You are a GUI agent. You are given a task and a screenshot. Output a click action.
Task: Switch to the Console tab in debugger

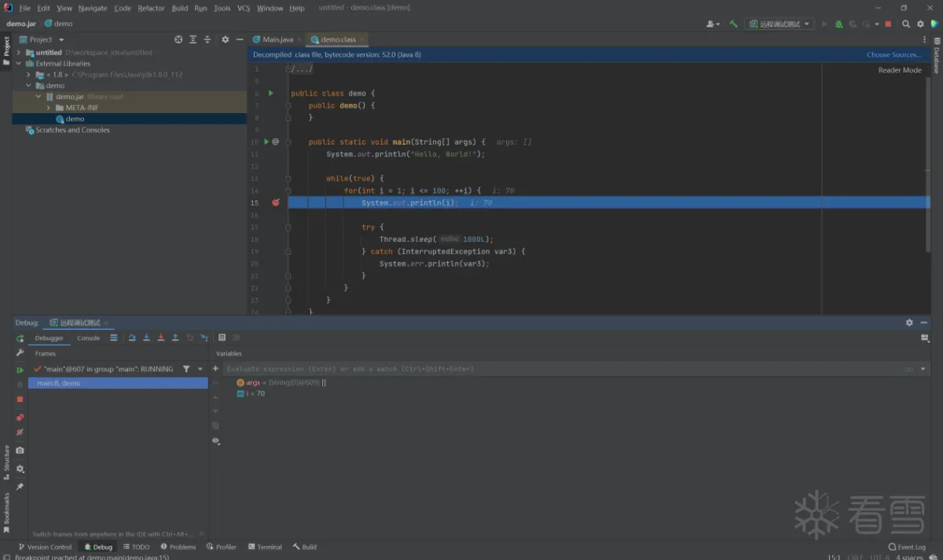point(88,338)
